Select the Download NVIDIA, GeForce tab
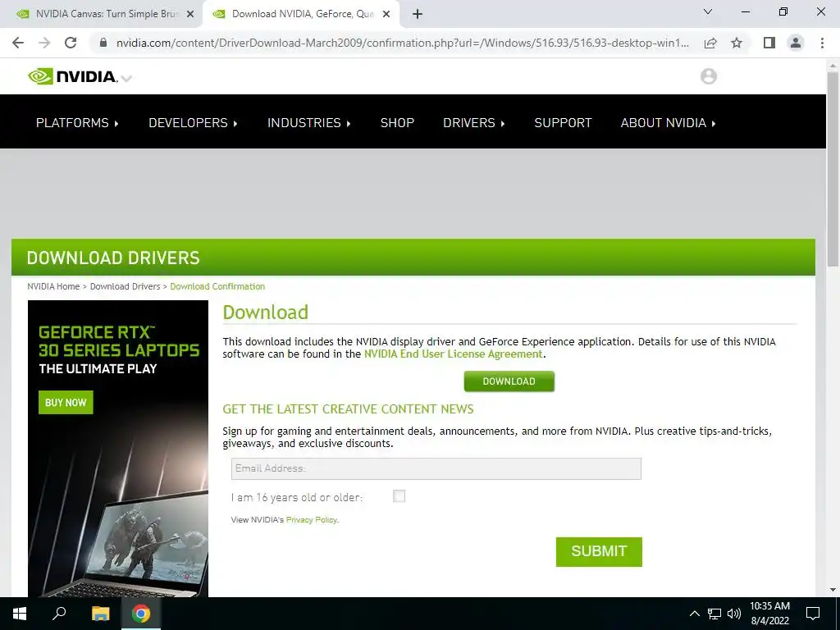This screenshot has width=840, height=630. (300, 15)
